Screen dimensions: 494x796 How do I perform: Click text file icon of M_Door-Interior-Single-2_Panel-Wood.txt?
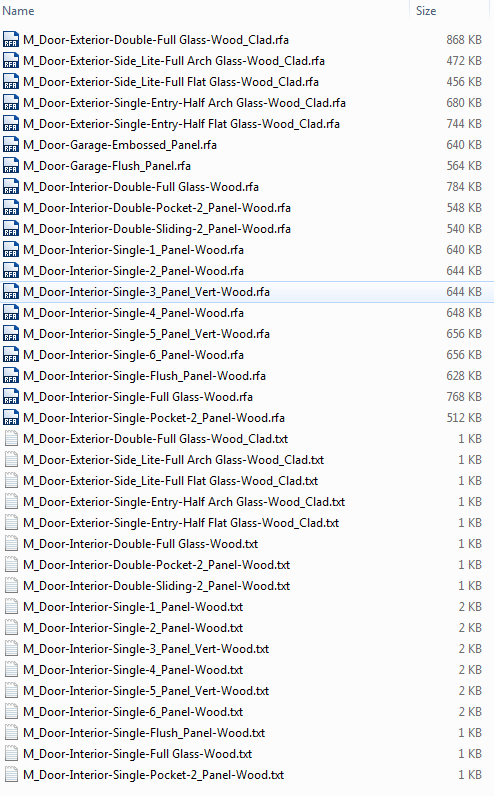[x=11, y=628]
